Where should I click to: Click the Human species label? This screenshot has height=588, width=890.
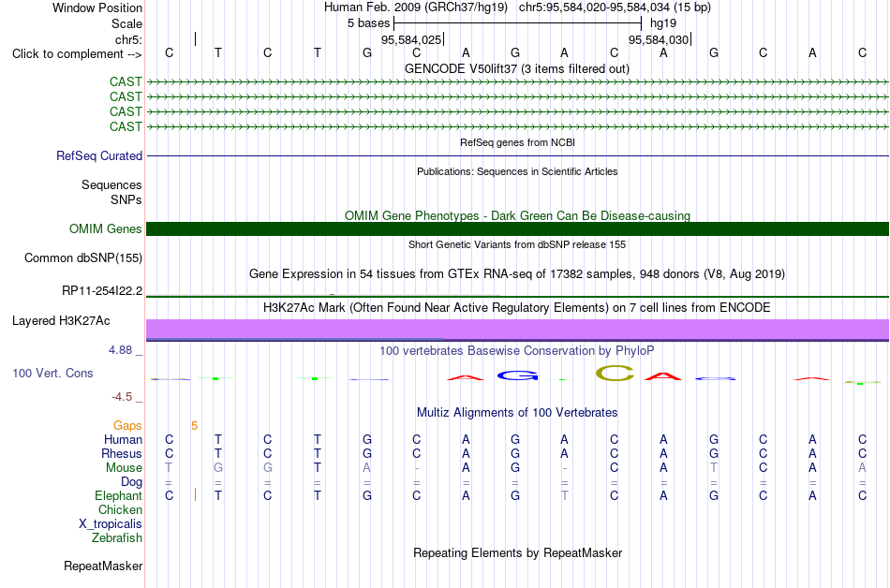click(x=123, y=439)
